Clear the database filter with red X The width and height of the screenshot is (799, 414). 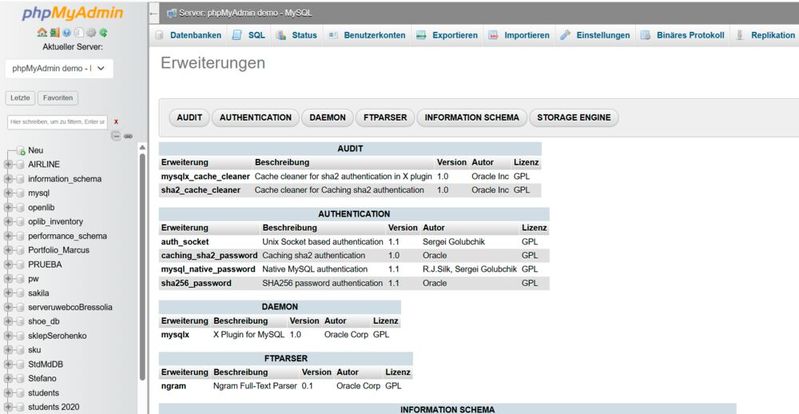[116, 122]
